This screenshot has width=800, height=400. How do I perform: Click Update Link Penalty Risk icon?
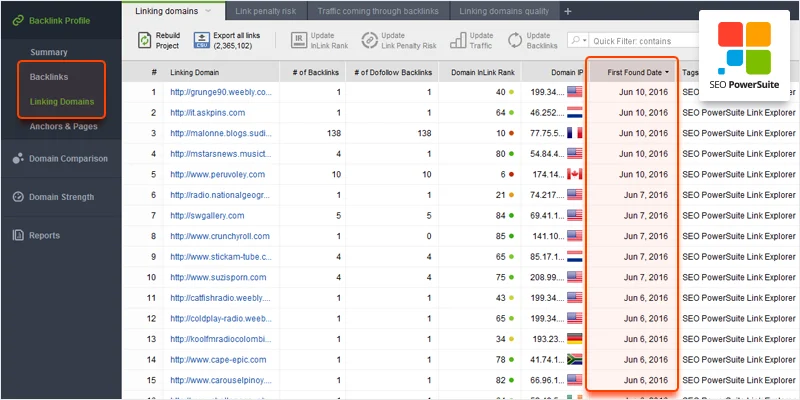(368, 40)
